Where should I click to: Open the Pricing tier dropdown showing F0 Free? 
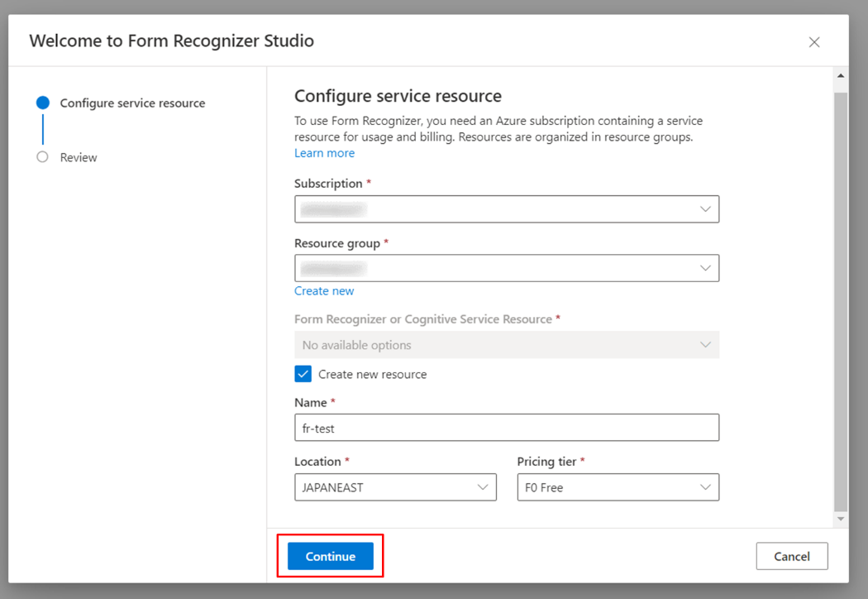coord(618,487)
